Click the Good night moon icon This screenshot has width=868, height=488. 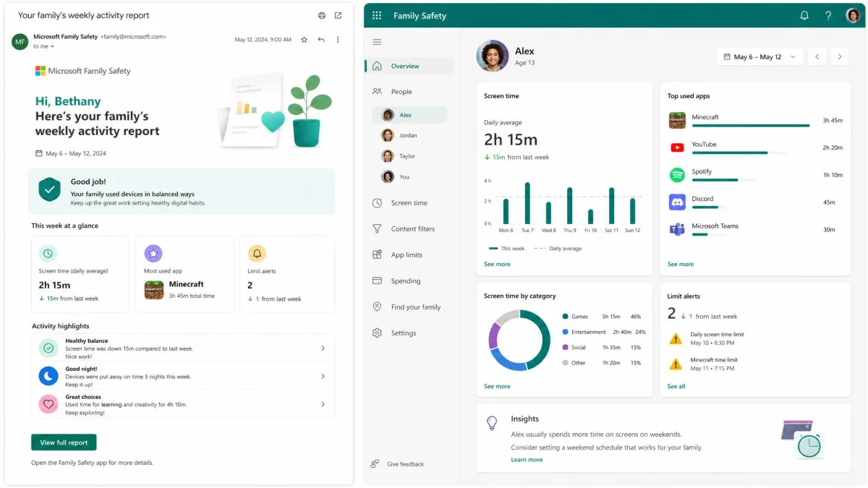48,376
